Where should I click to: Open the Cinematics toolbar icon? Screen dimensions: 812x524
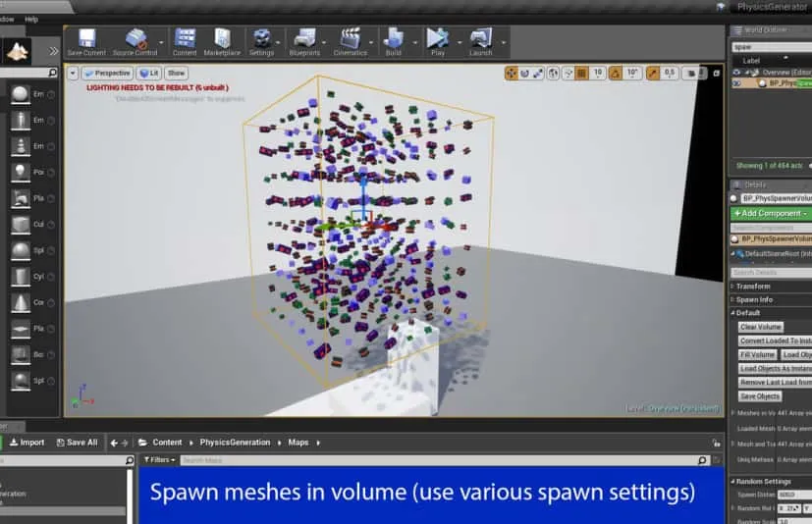351,42
